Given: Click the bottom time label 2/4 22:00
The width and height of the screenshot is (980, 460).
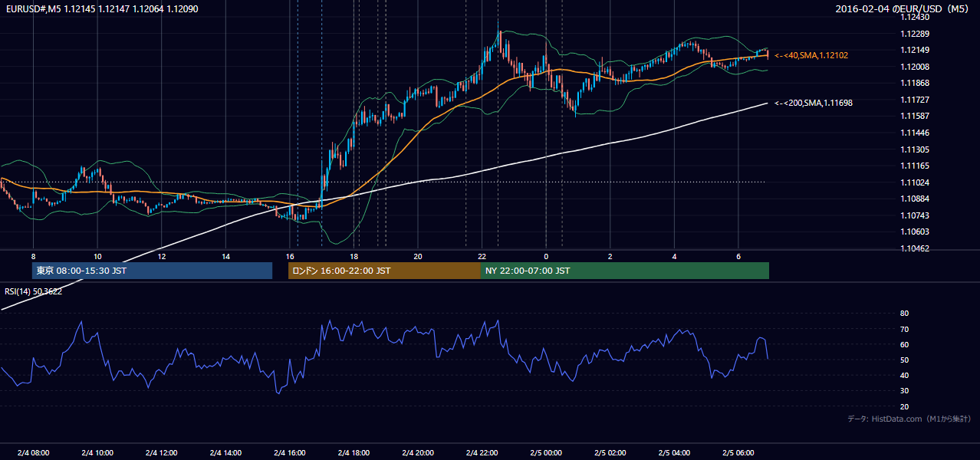Looking at the screenshot, I should (482, 453).
